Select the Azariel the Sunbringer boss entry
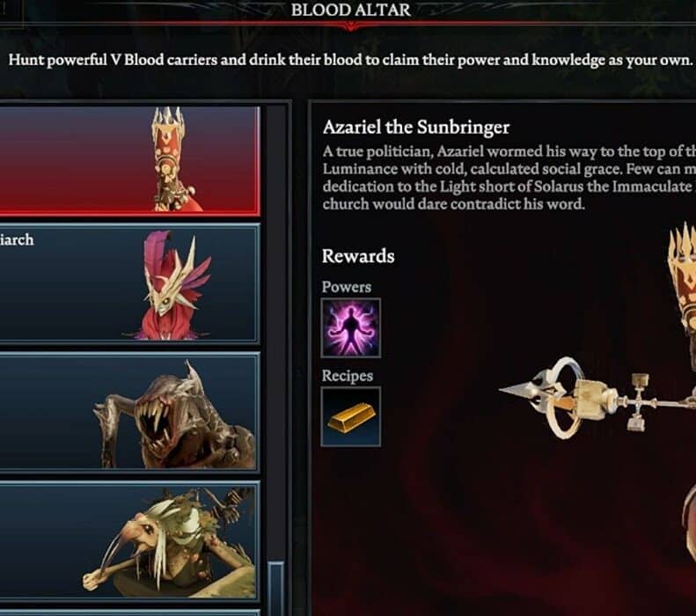The width and height of the screenshot is (696, 616). point(129,161)
